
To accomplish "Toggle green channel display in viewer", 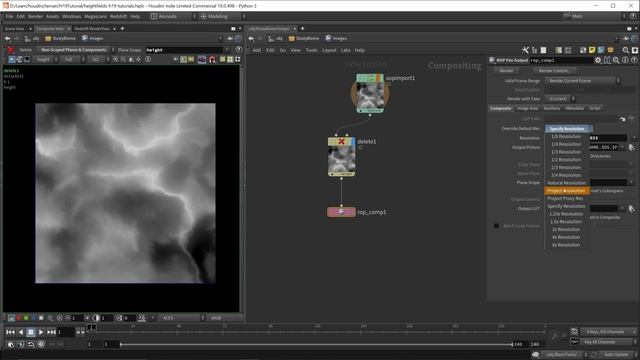I will 26,318.
